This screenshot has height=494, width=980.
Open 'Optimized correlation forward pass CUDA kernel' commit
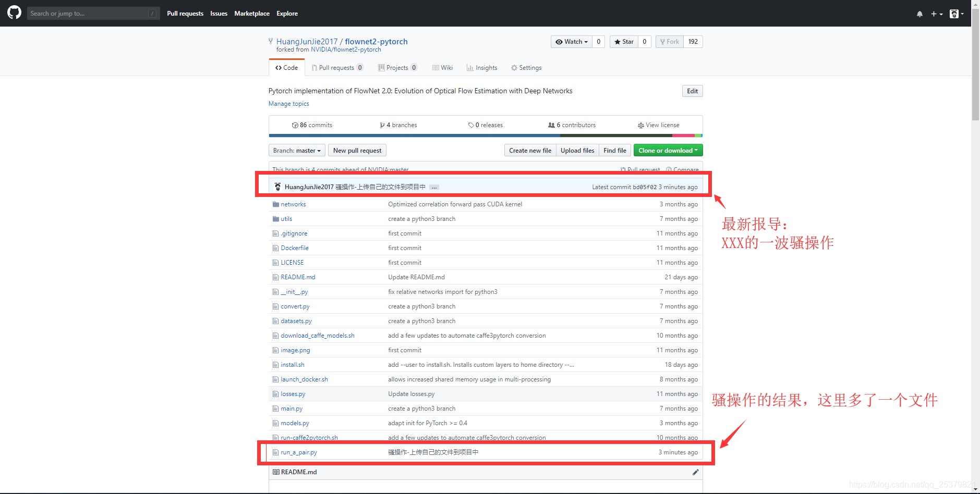pos(455,204)
